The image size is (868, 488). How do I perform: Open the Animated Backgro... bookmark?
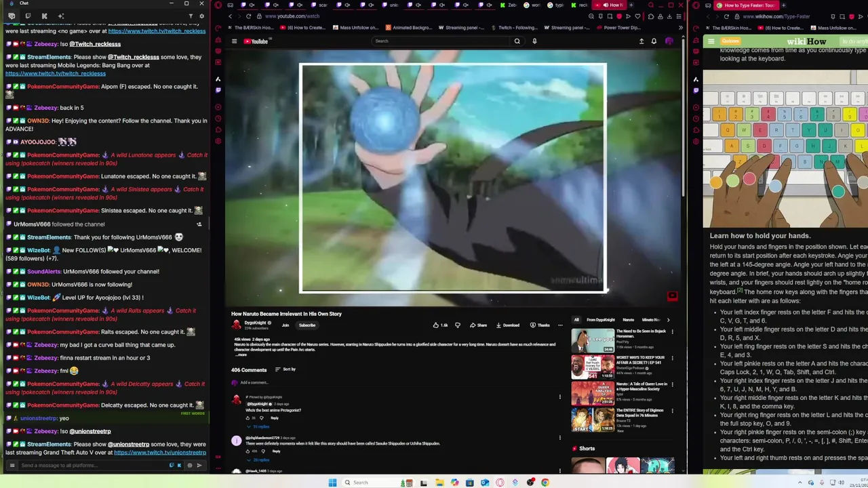click(408, 28)
